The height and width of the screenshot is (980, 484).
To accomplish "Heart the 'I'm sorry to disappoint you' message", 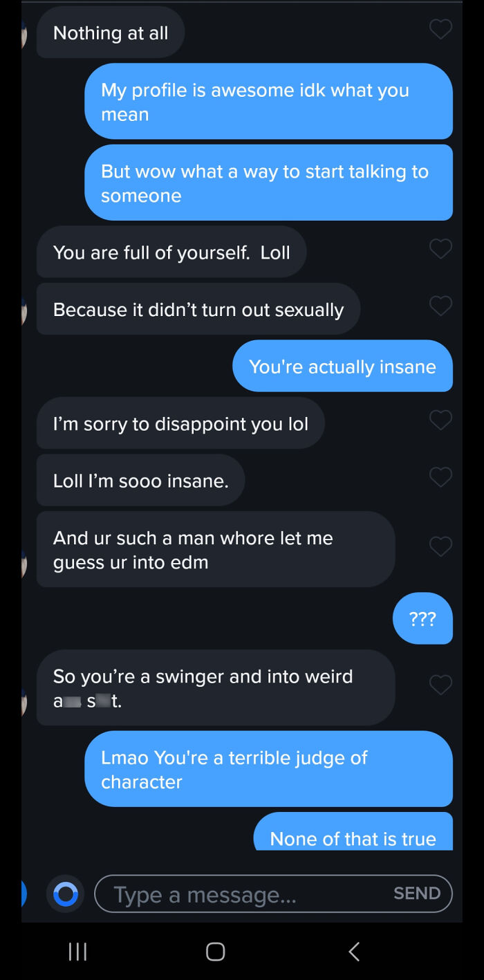I will [x=440, y=420].
